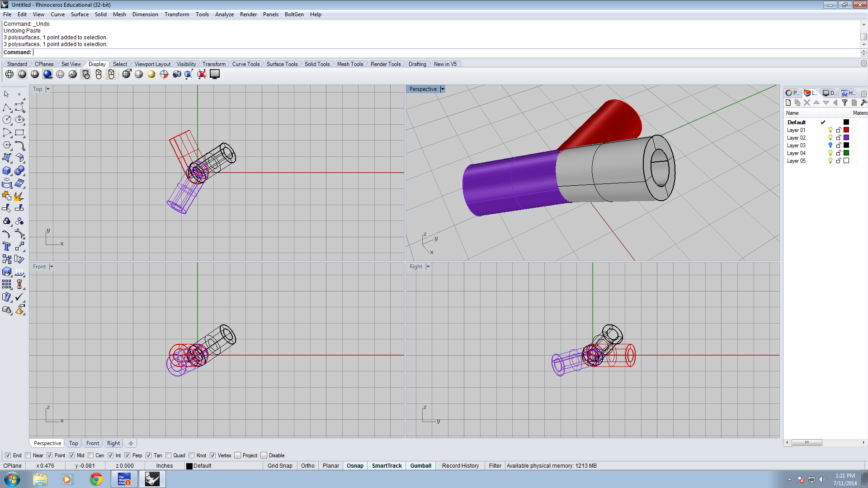The width and height of the screenshot is (868, 488).
Task: Select the Text object tool
Action: coord(7,246)
